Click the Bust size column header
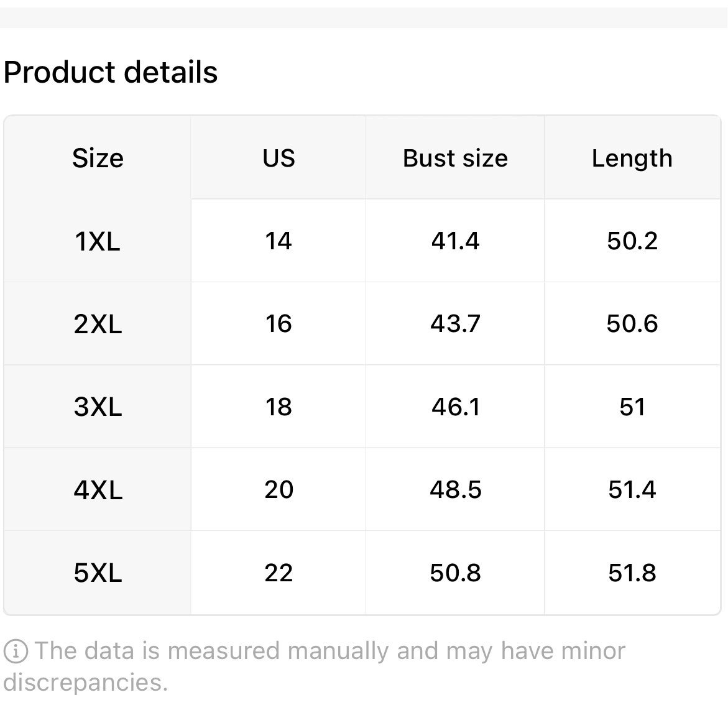728x728 pixels. tap(455, 158)
